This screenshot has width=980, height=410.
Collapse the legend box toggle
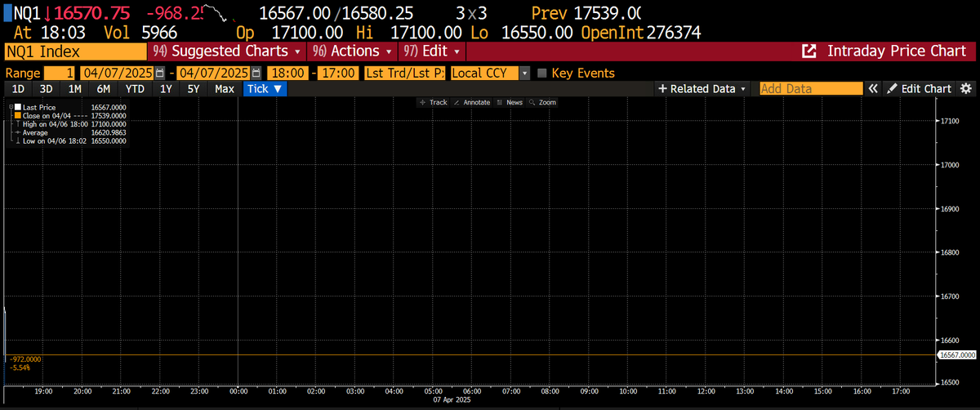click(x=11, y=107)
